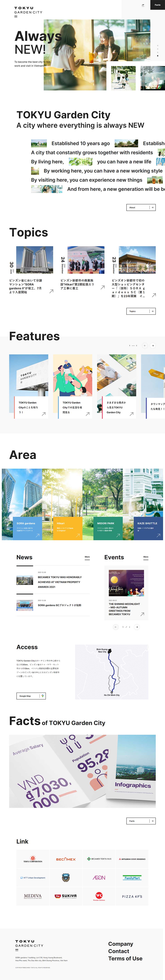The width and height of the screenshot is (165, 980).
Task: Click More next to News
Action: coord(87,557)
